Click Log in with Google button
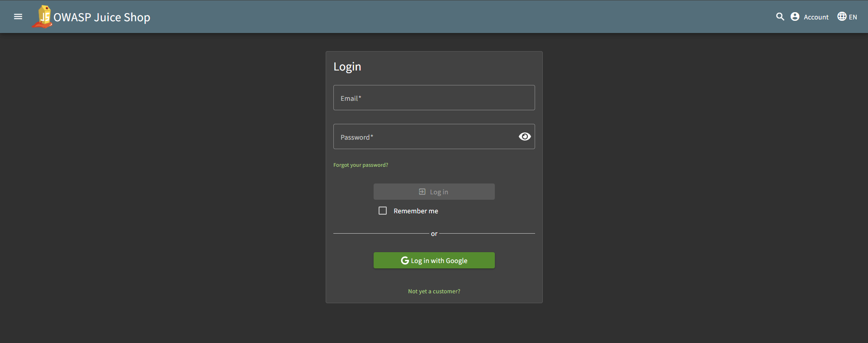Screen dimensions: 868x343 coord(434,260)
